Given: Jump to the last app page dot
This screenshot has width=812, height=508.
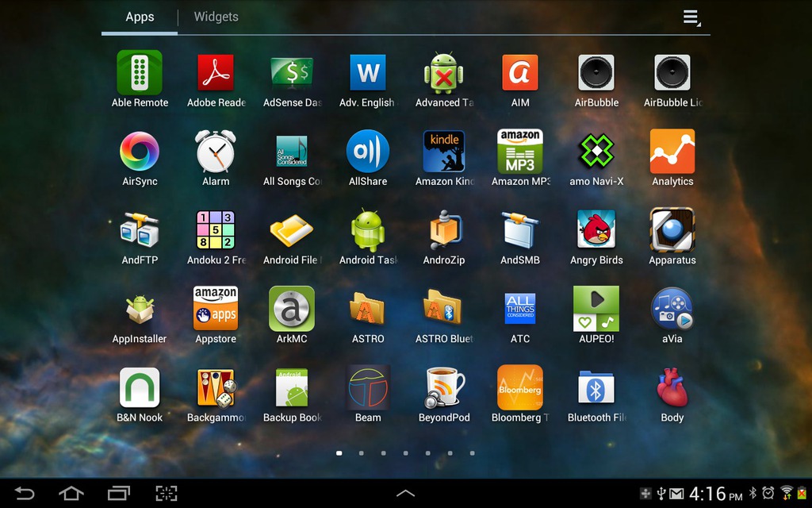Looking at the screenshot, I should [473, 453].
